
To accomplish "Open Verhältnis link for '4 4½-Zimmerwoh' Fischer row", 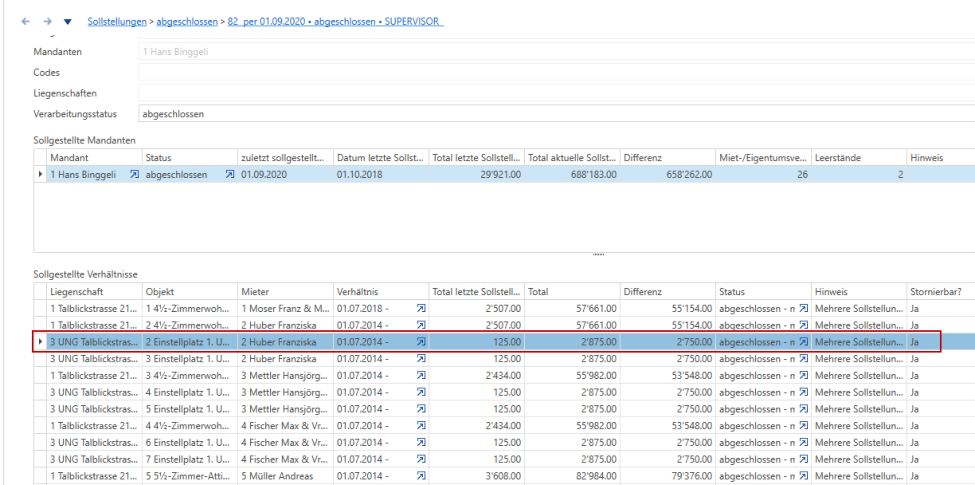I will pyautogui.click(x=421, y=425).
